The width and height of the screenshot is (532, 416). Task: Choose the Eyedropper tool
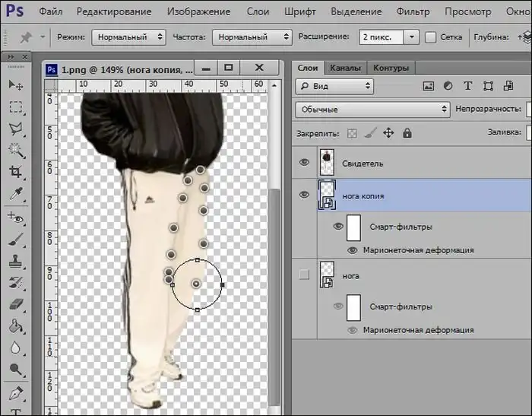tap(15, 195)
